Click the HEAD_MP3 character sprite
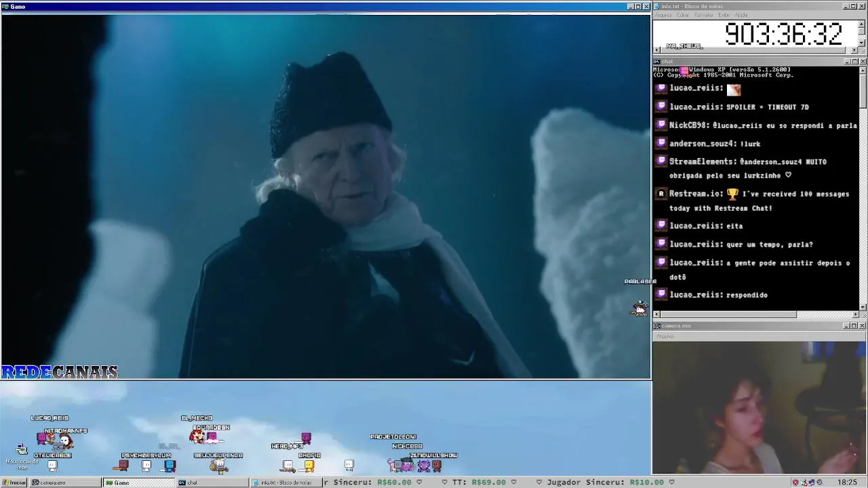 (x=288, y=466)
